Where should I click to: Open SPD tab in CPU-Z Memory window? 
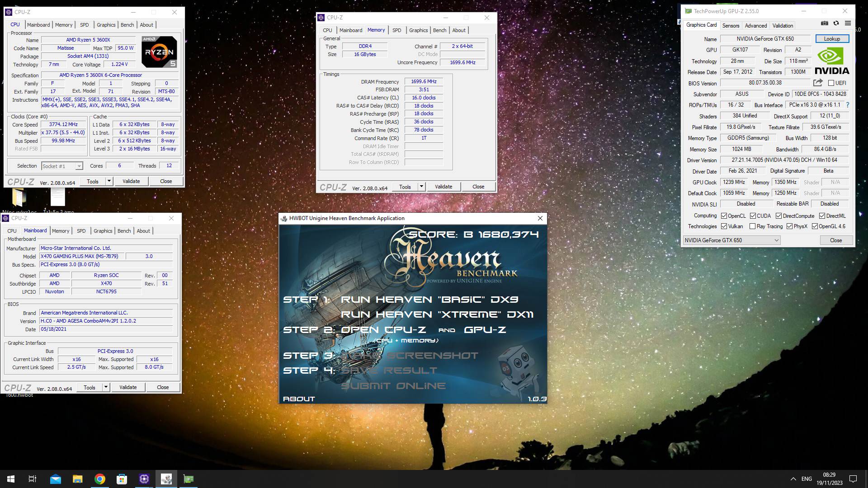(396, 30)
